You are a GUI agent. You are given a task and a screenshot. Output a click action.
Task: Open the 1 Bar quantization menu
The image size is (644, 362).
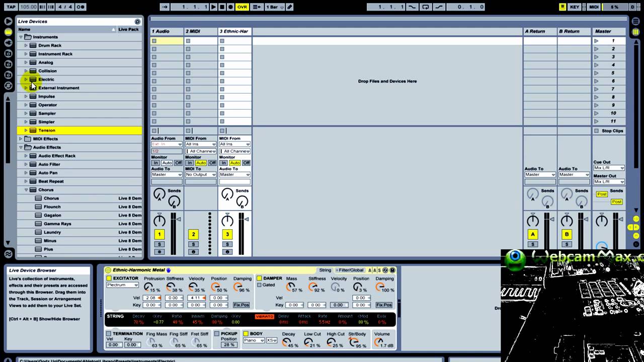[x=274, y=7]
